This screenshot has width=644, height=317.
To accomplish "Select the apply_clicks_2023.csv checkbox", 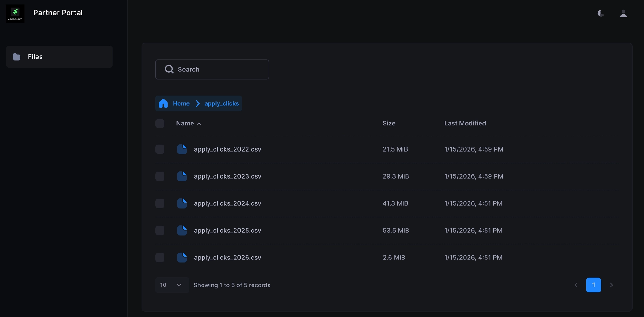I will tap(160, 176).
